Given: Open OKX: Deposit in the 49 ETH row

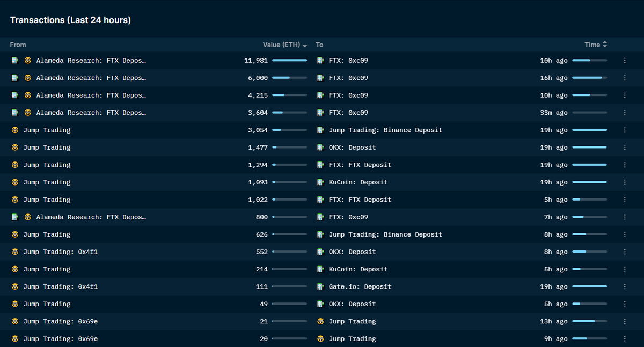Looking at the screenshot, I should [352, 304].
